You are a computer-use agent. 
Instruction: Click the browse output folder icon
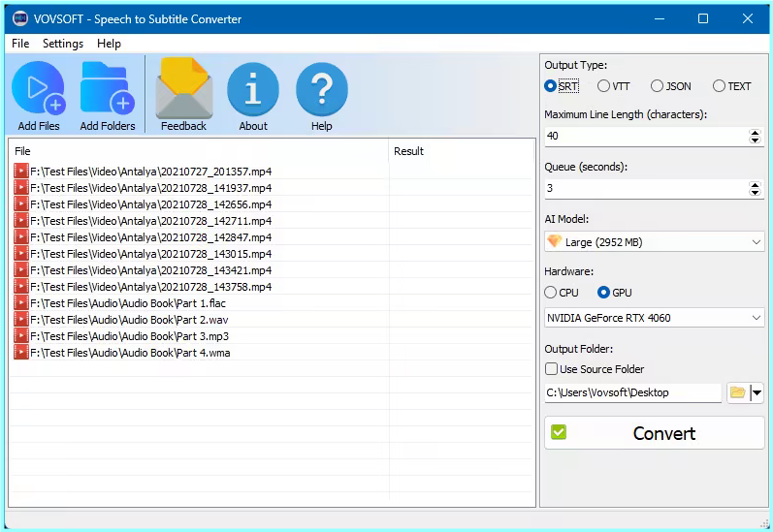click(737, 392)
